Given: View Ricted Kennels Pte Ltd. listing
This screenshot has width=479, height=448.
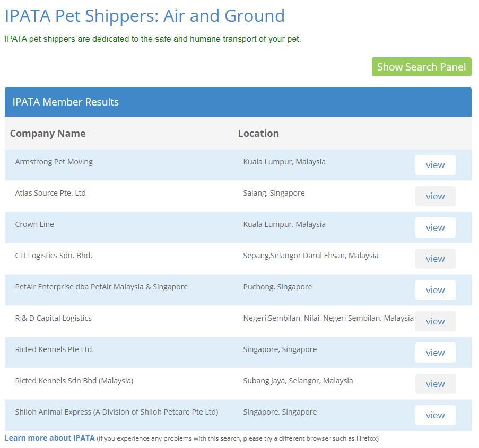Looking at the screenshot, I should pyautogui.click(x=435, y=353).
